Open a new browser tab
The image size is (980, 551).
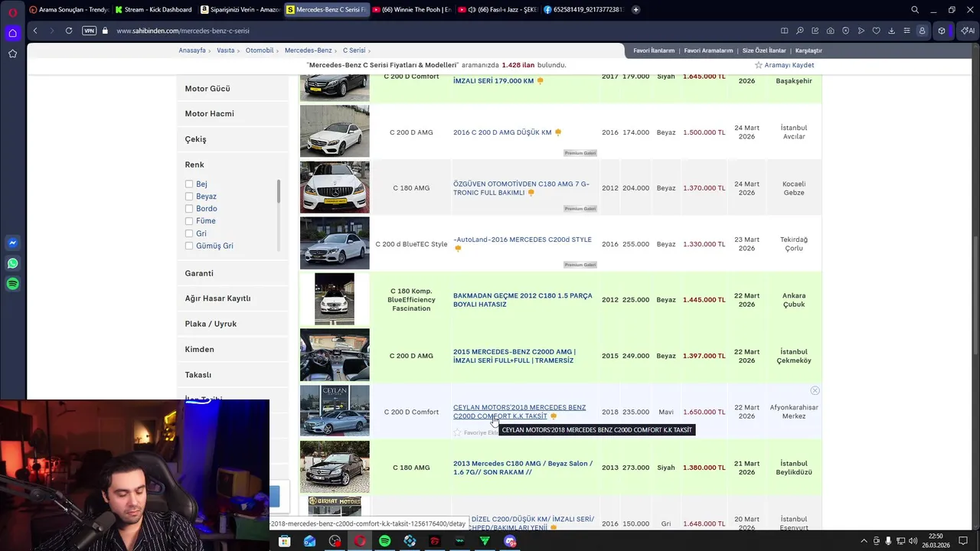[635, 10]
